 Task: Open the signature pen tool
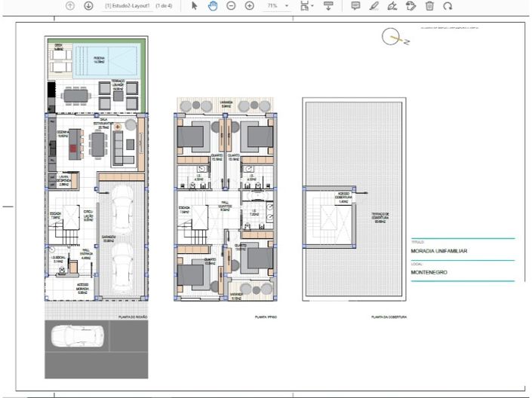pyautogui.click(x=392, y=5)
